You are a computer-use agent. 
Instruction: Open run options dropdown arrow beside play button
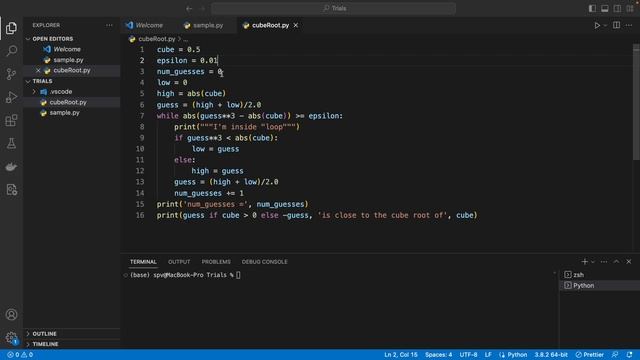(605, 25)
